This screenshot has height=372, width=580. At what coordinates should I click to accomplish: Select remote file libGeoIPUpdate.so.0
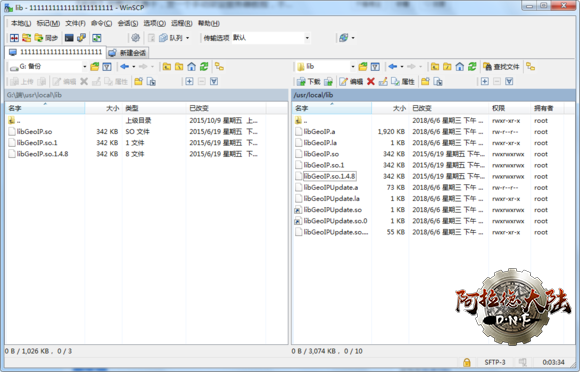point(335,221)
